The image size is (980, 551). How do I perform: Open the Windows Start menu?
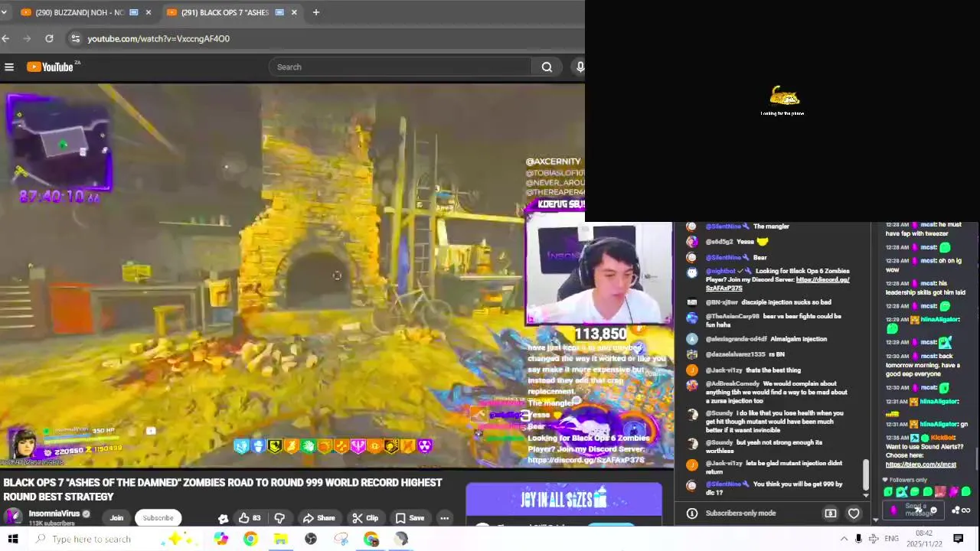[x=12, y=539]
